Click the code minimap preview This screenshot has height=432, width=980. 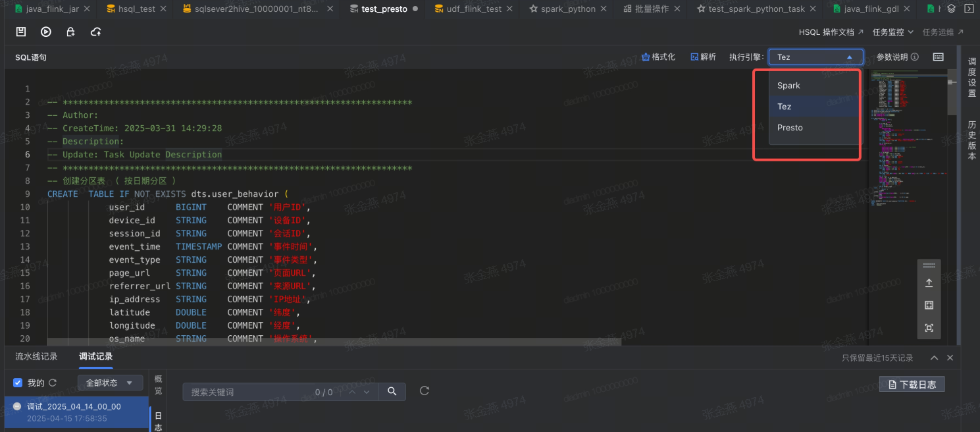pos(908,138)
